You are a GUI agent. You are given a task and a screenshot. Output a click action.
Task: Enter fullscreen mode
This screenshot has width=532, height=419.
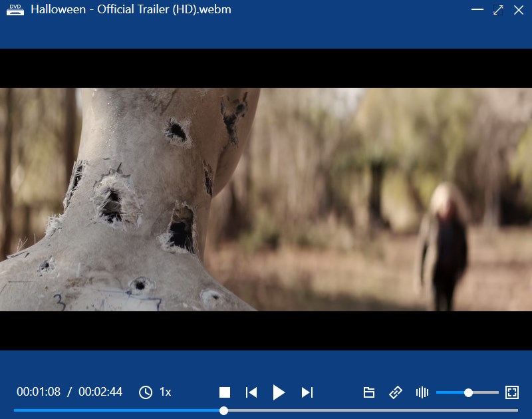[x=511, y=392]
